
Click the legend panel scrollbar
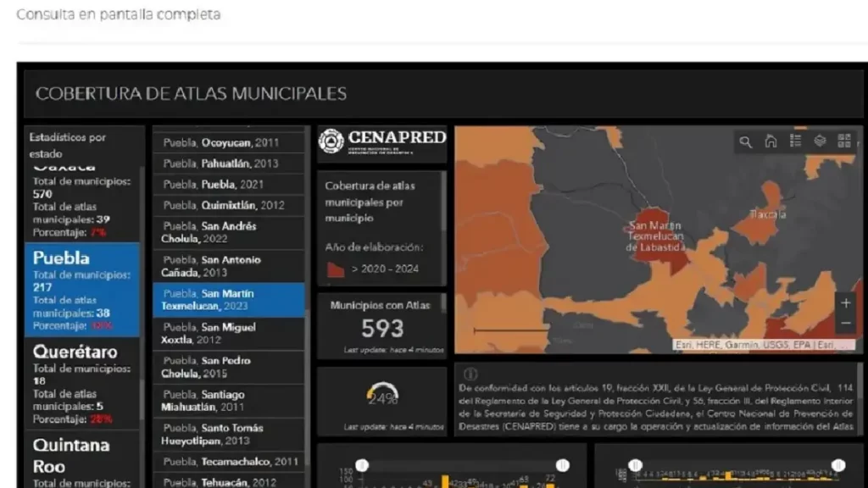click(x=443, y=202)
